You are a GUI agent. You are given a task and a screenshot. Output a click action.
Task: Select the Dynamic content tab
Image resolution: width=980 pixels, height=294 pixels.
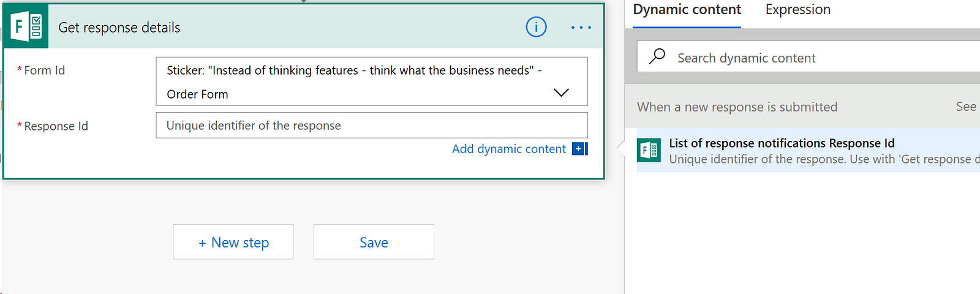687,10
